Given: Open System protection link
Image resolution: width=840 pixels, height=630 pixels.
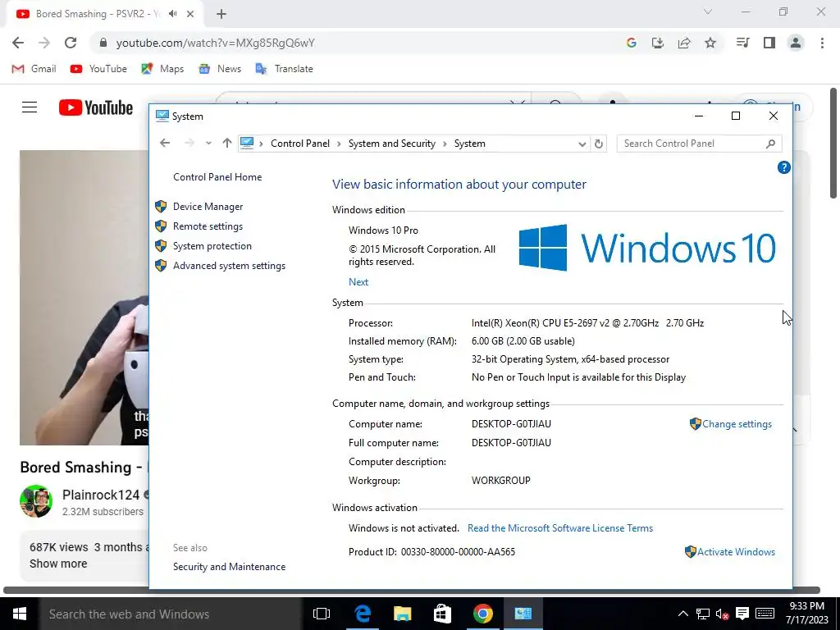Looking at the screenshot, I should [212, 246].
